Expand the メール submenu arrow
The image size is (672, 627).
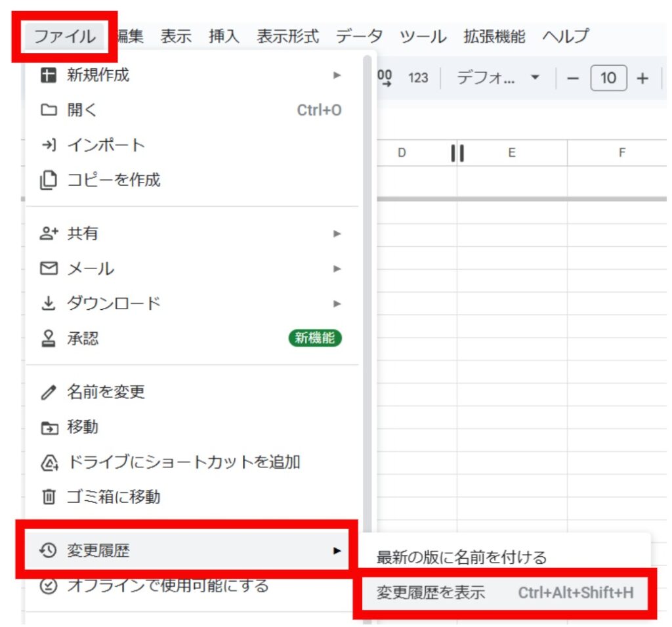337,269
